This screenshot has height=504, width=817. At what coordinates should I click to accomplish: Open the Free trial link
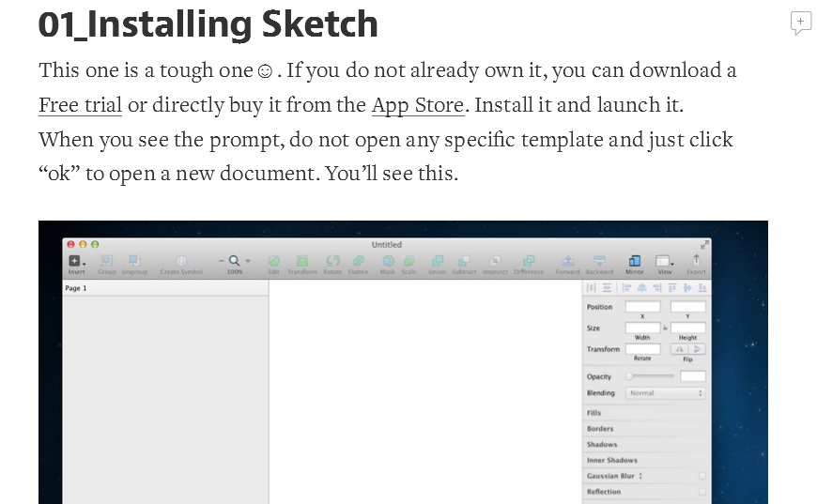[x=80, y=105]
